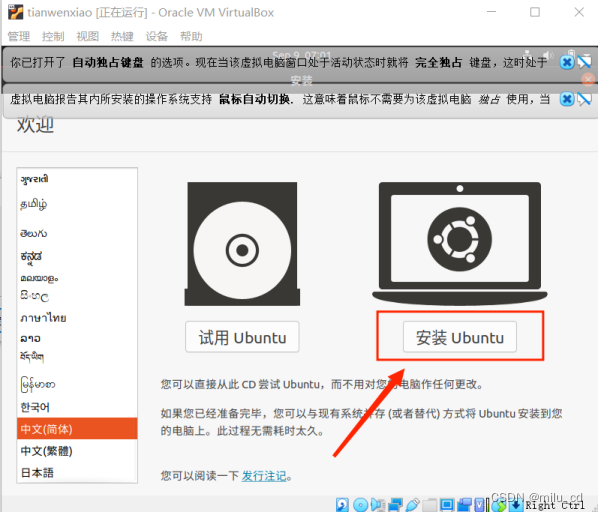
Task: Select 中文(繁體) in the language list
Action: [x=77, y=451]
